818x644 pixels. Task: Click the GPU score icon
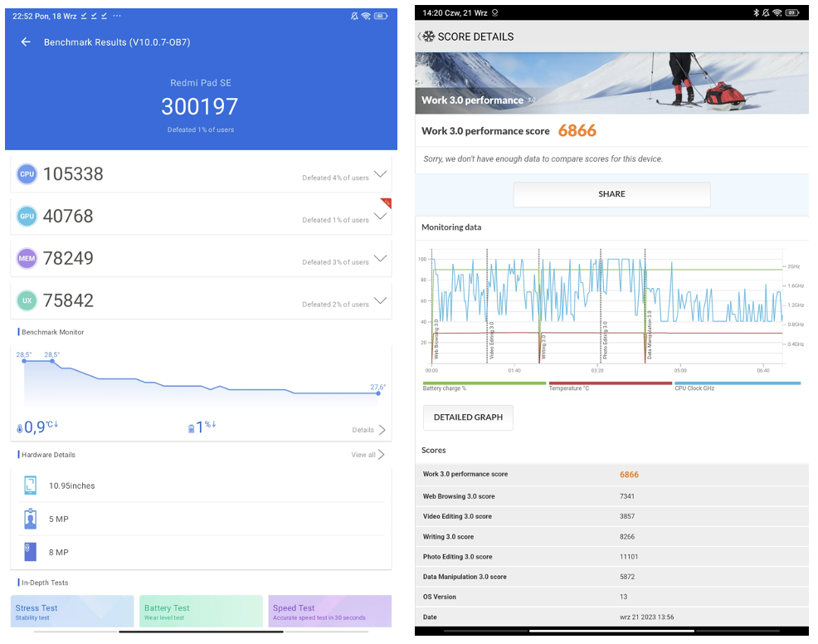point(27,216)
